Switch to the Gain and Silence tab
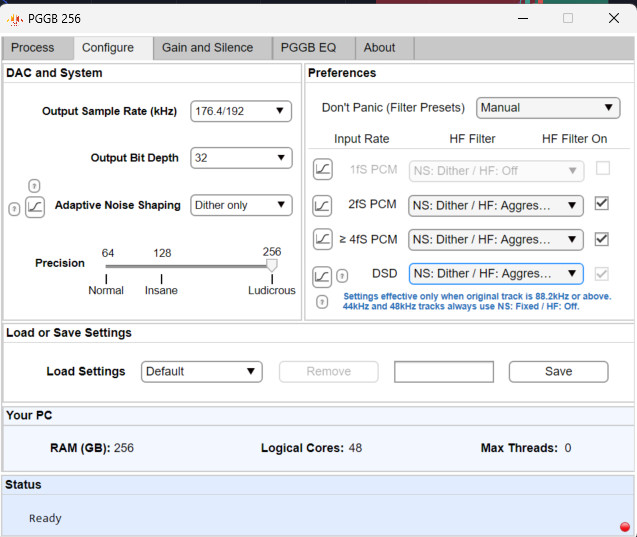 coord(207,48)
